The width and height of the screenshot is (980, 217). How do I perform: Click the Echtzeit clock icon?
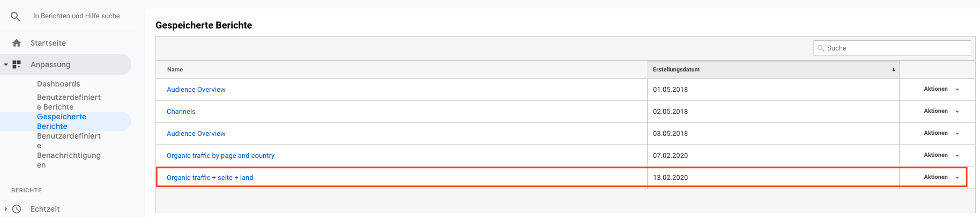pos(17,209)
